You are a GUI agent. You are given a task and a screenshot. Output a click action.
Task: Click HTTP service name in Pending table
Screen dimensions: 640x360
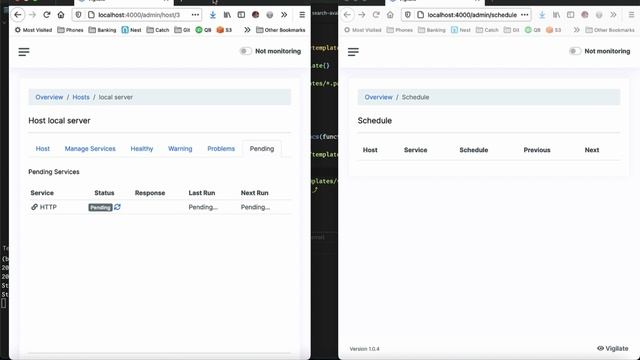click(x=48, y=207)
